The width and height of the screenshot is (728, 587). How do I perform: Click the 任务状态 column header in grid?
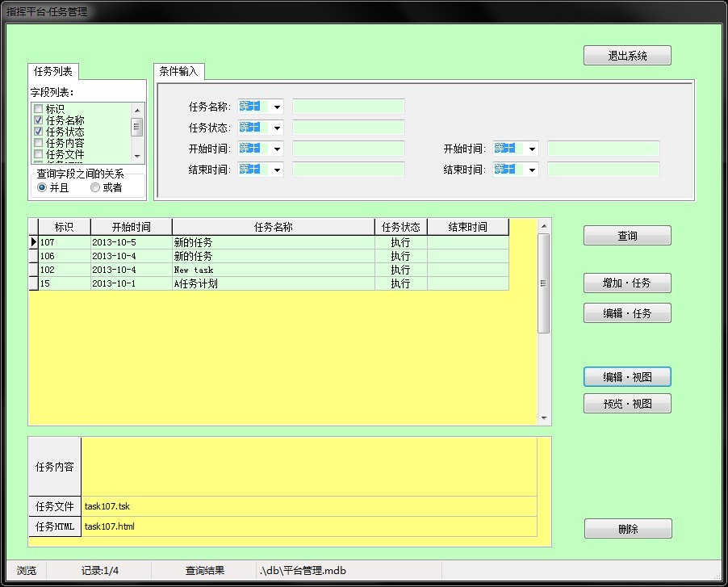pyautogui.click(x=401, y=227)
